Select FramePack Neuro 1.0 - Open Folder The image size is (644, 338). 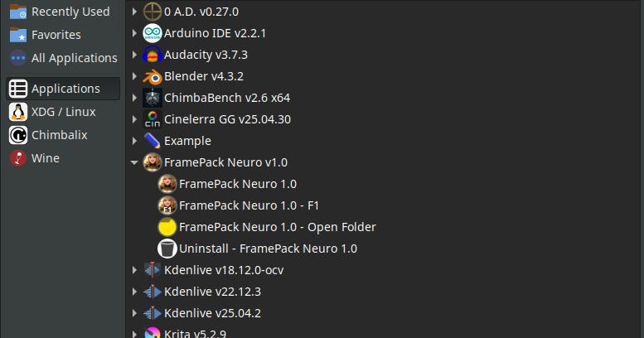point(278,227)
